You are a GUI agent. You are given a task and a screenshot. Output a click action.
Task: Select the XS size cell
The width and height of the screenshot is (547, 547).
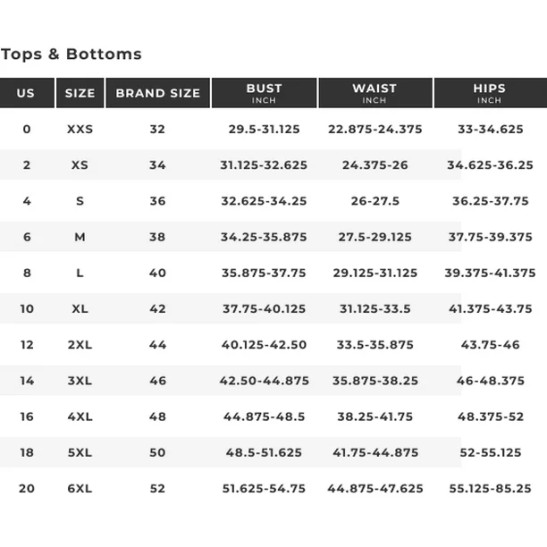coord(80,165)
